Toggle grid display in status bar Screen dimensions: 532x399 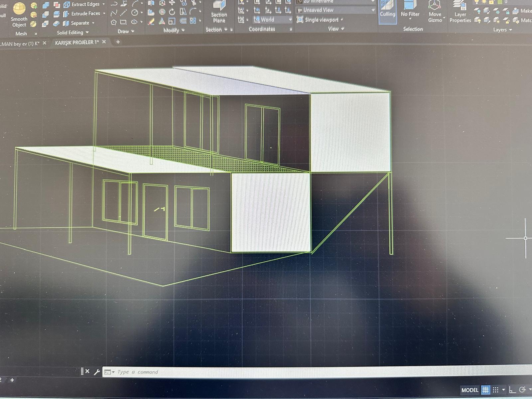[485, 390]
